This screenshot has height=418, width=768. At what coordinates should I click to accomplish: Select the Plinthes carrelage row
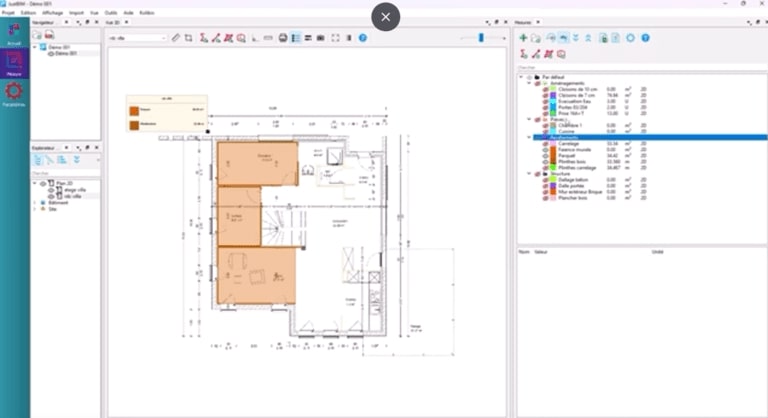coord(577,168)
